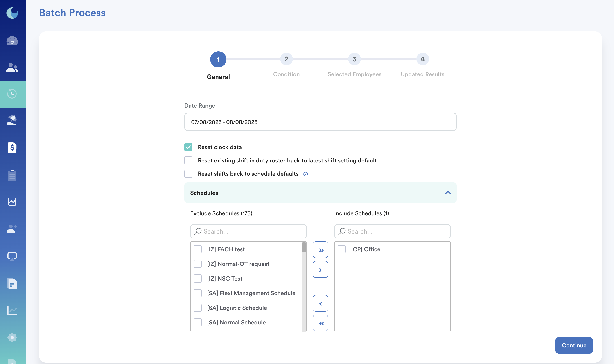Uncheck the Reset clock data checkbox
The image size is (614, 364).
188,147
